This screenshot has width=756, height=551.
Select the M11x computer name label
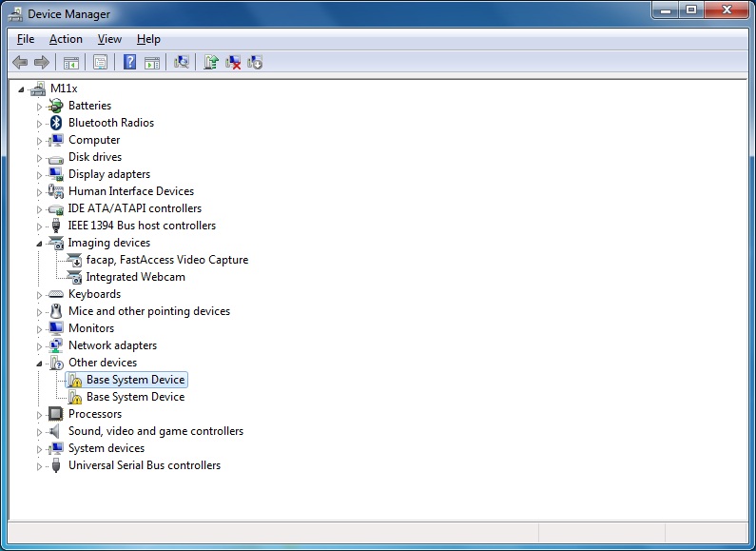(x=64, y=89)
